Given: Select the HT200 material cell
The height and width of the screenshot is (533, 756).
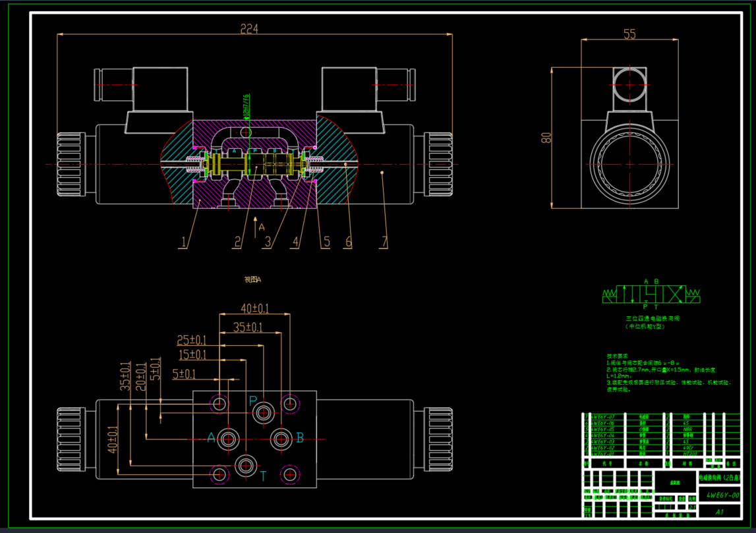Looking at the screenshot, I should pyautogui.click(x=689, y=454).
